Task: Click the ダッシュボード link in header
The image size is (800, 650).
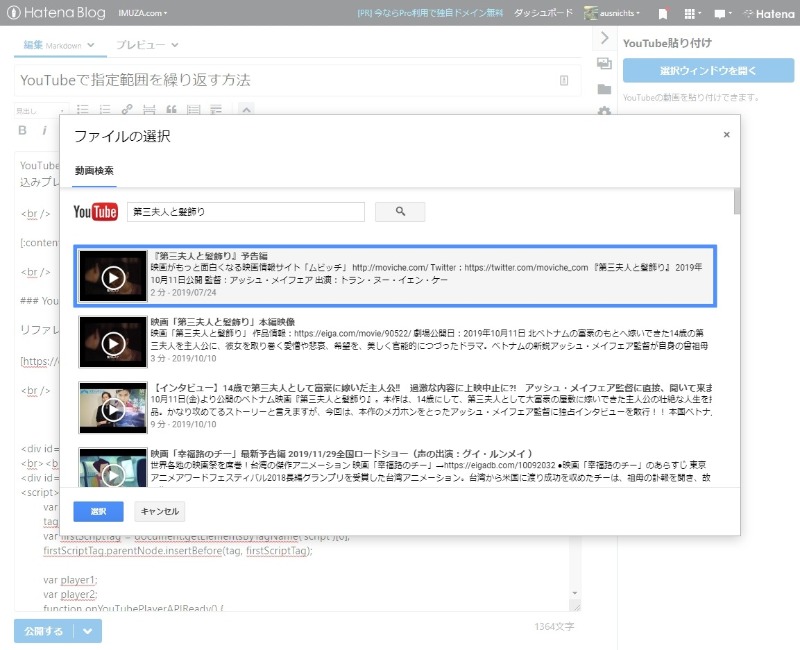Action: [543, 14]
